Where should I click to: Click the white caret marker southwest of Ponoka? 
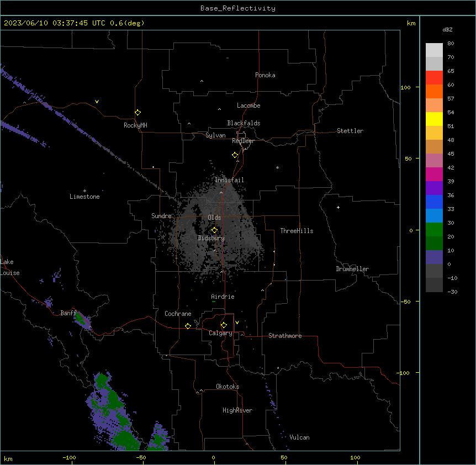(x=202, y=81)
